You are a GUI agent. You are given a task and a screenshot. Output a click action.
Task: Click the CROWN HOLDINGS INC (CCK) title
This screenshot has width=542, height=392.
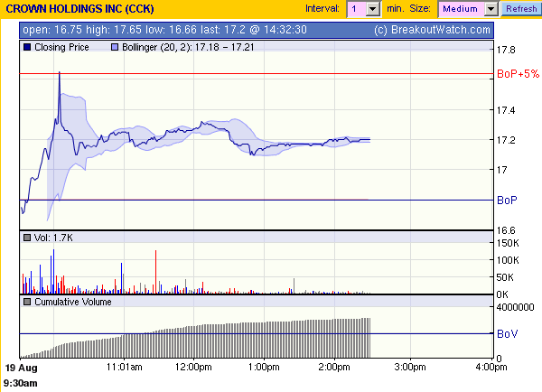coord(79,9)
